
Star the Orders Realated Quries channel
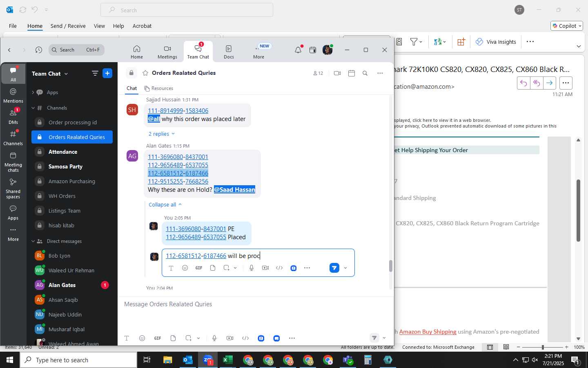(x=145, y=73)
